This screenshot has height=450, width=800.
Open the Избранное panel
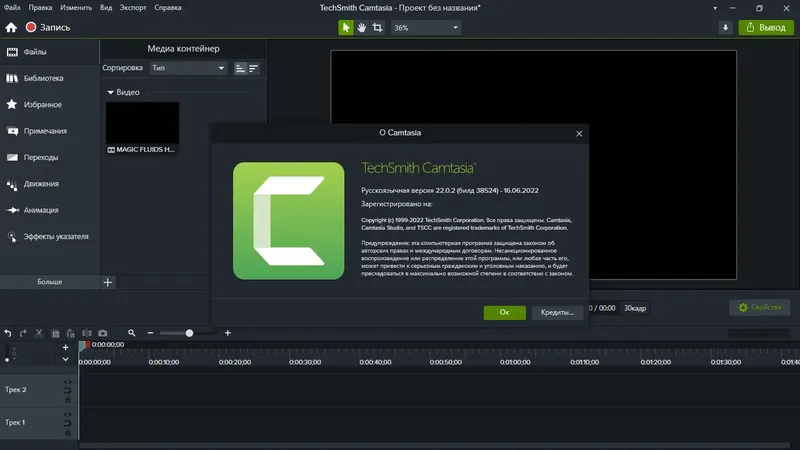pos(49,105)
